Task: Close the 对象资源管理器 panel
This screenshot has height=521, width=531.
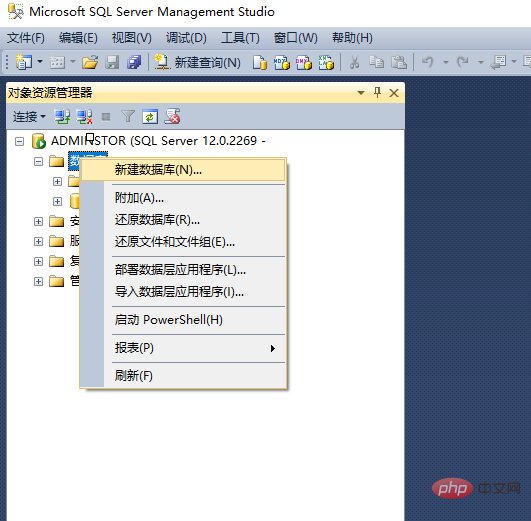Action: click(x=394, y=93)
